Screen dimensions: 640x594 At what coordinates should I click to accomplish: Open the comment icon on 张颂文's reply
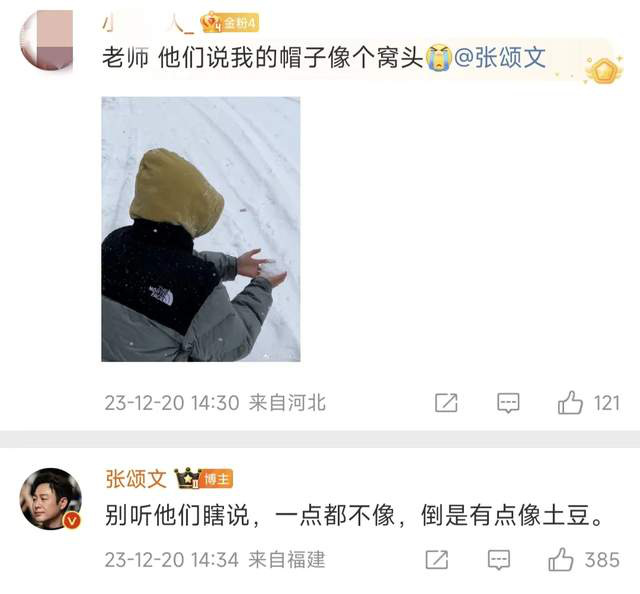[x=498, y=559]
